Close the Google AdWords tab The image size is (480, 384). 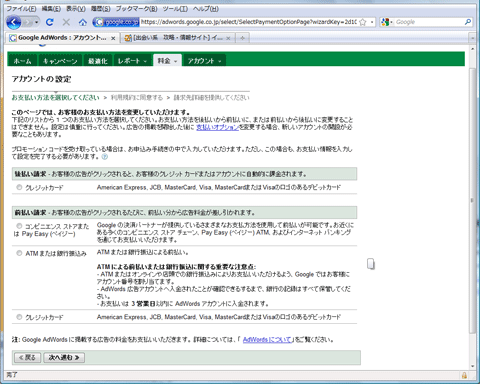(113, 38)
